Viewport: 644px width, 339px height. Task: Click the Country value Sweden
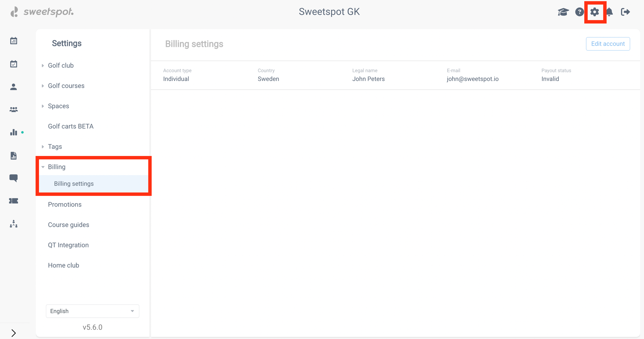pyautogui.click(x=268, y=79)
